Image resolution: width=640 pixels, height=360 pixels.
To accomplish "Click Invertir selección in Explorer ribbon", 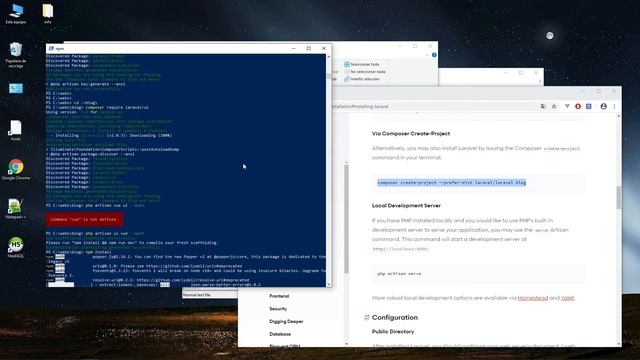I will tap(362, 79).
